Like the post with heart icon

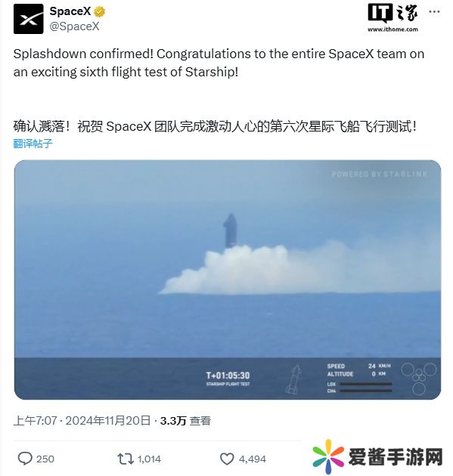point(227,459)
